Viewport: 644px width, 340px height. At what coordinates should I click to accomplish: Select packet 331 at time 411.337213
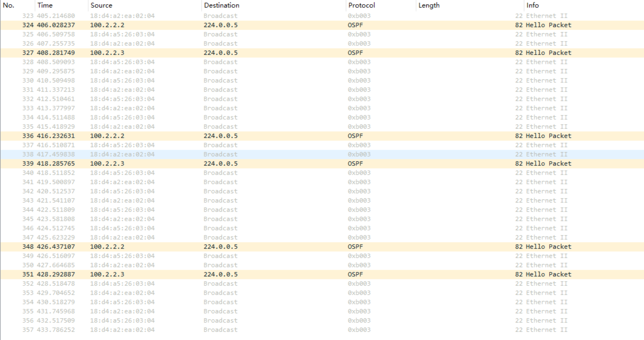click(322, 90)
